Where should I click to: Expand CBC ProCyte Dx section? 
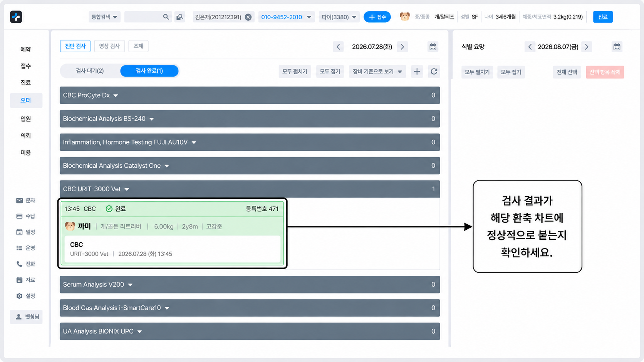250,95
